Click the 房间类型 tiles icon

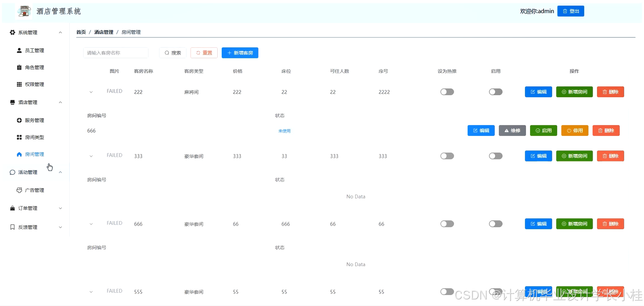tap(19, 137)
